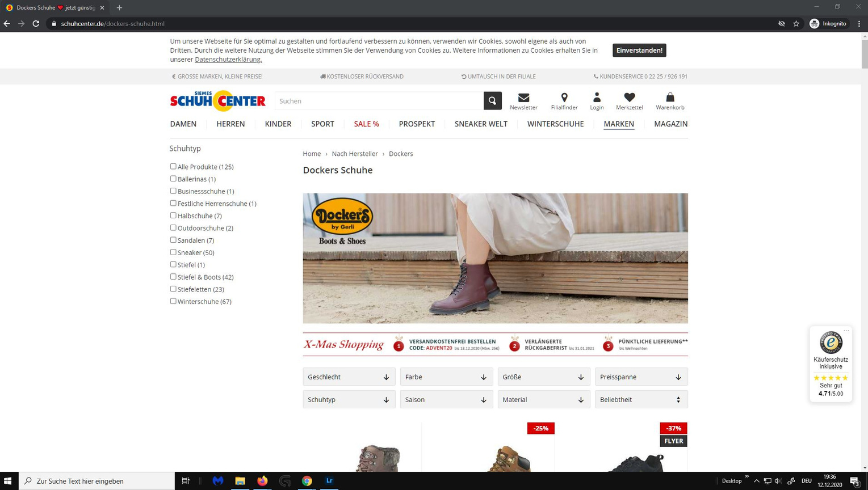868x490 pixels.
Task: Click the volume speaker icon
Action: click(778, 481)
